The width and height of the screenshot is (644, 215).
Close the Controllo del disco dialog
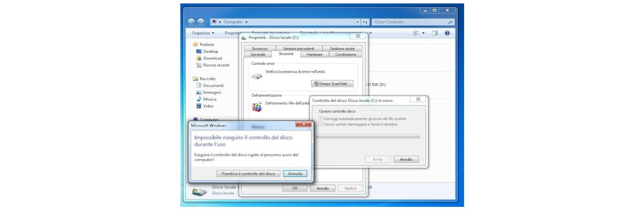418,99
